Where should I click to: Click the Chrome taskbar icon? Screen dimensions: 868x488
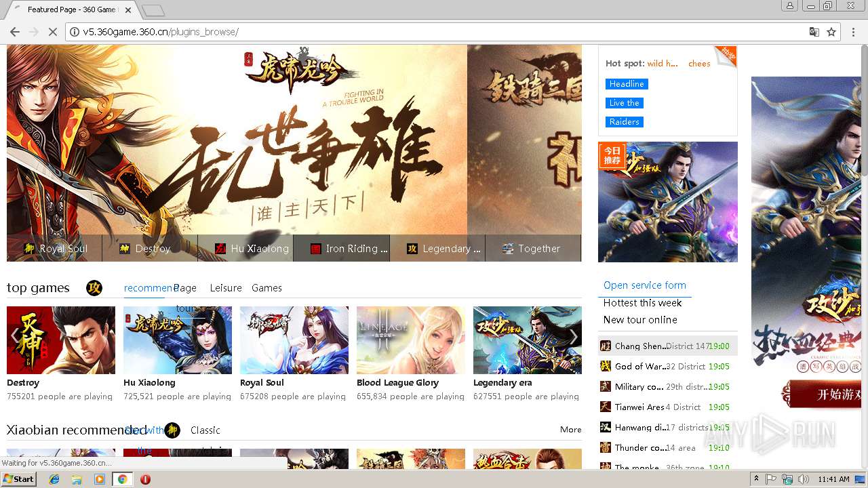click(x=122, y=479)
